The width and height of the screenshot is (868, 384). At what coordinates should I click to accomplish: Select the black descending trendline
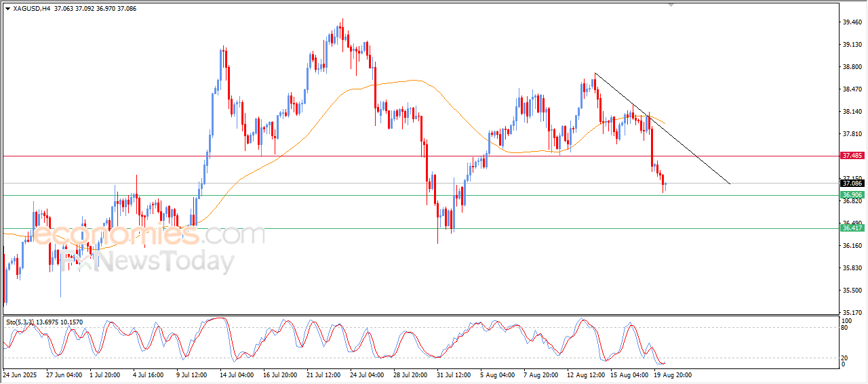click(662, 128)
